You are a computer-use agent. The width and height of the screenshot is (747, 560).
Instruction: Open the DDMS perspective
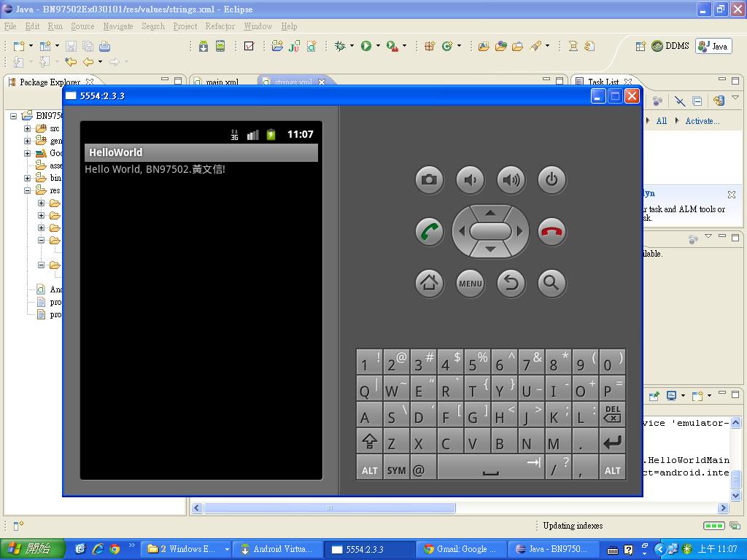[x=670, y=46]
